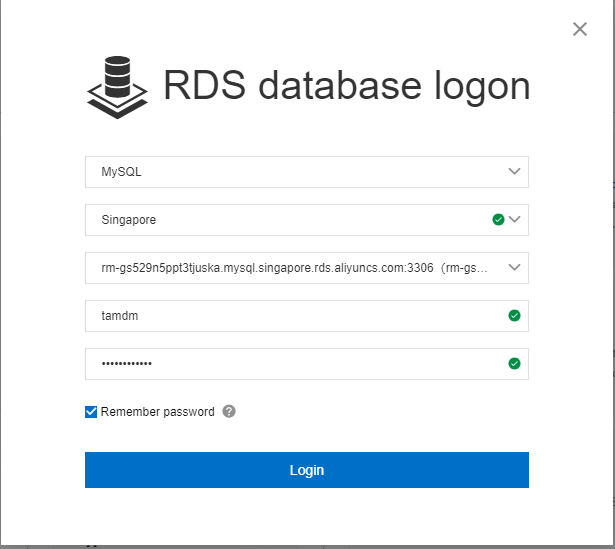Expand the instance address dropdown arrow

[514, 268]
